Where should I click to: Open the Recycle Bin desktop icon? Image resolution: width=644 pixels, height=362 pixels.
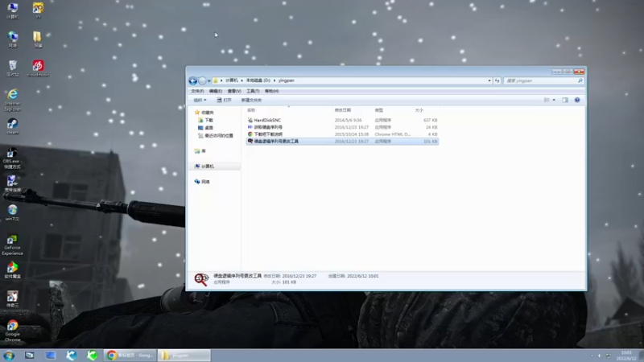tap(12, 68)
